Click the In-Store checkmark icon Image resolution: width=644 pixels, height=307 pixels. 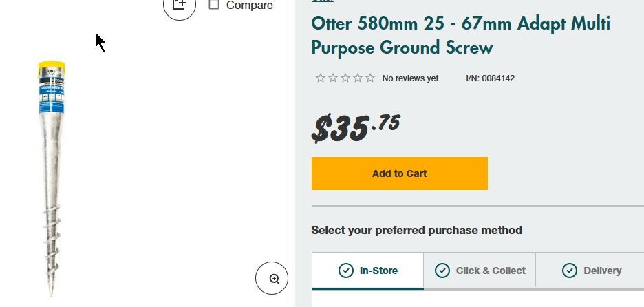point(346,271)
